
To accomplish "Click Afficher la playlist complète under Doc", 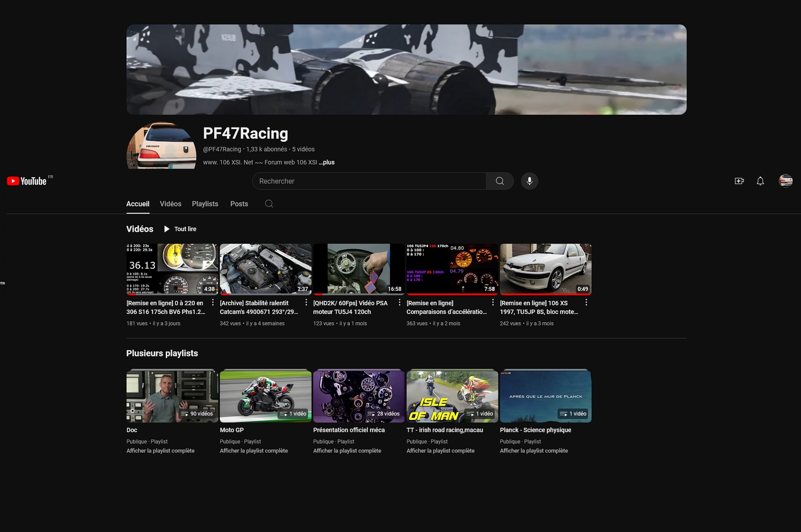I will (x=160, y=451).
